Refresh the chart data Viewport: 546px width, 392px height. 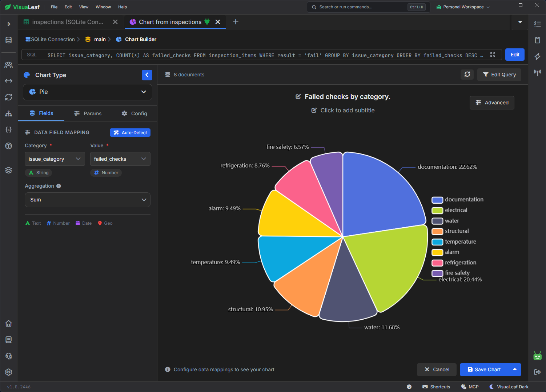click(467, 75)
